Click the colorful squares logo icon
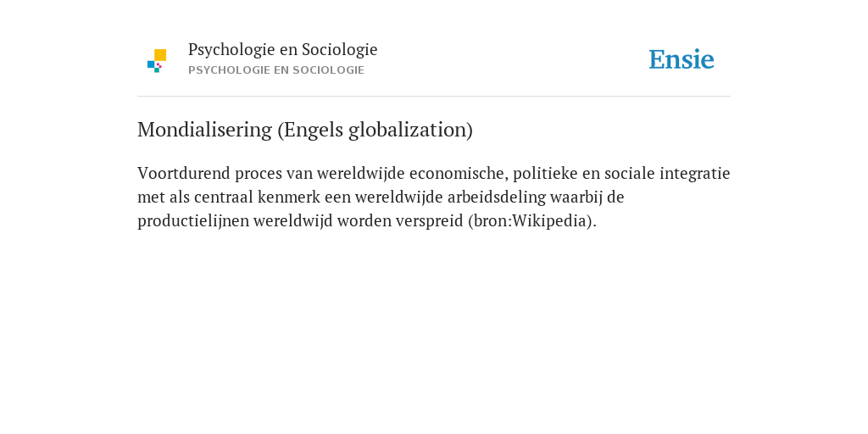Image resolution: width=868 pixels, height=434 pixels. (157, 61)
